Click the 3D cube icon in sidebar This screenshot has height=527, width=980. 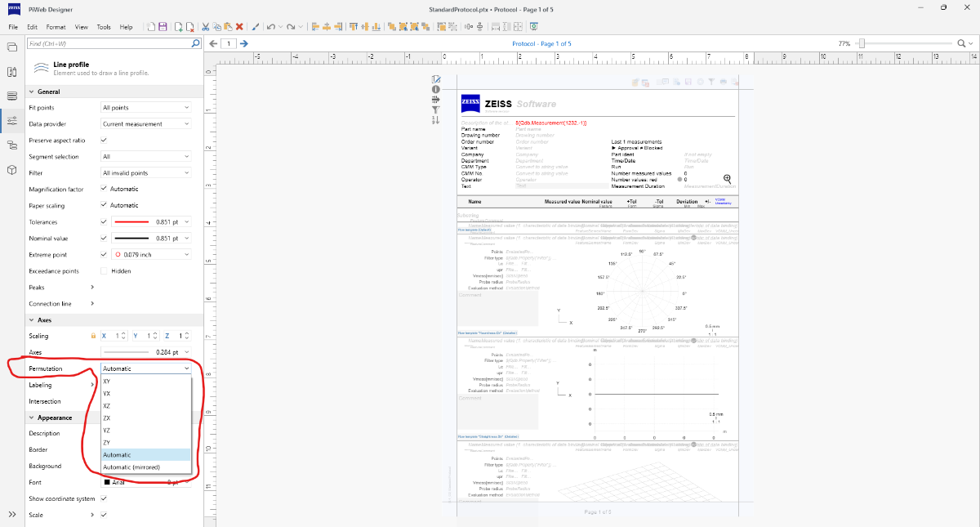coord(12,170)
